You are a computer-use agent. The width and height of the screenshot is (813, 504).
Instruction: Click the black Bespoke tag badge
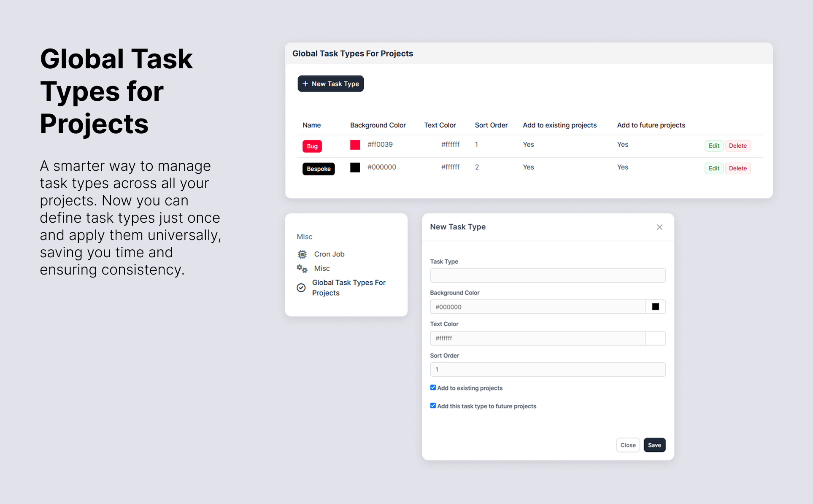319,169
